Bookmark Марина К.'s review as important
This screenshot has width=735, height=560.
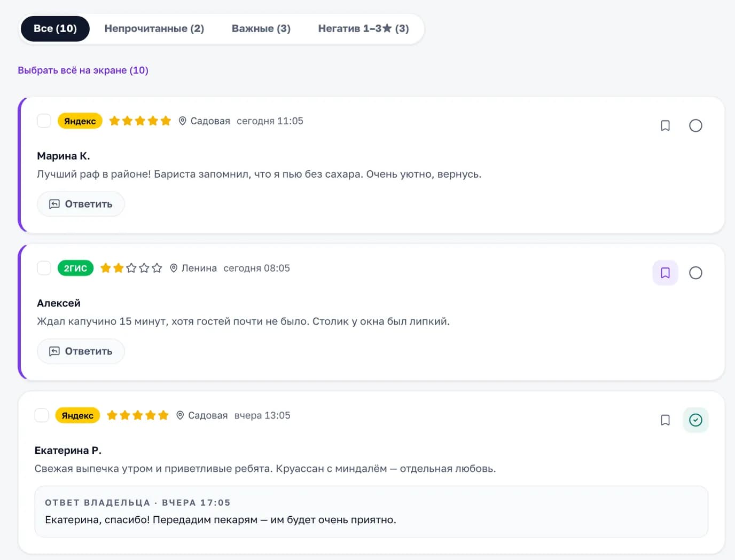pyautogui.click(x=665, y=125)
